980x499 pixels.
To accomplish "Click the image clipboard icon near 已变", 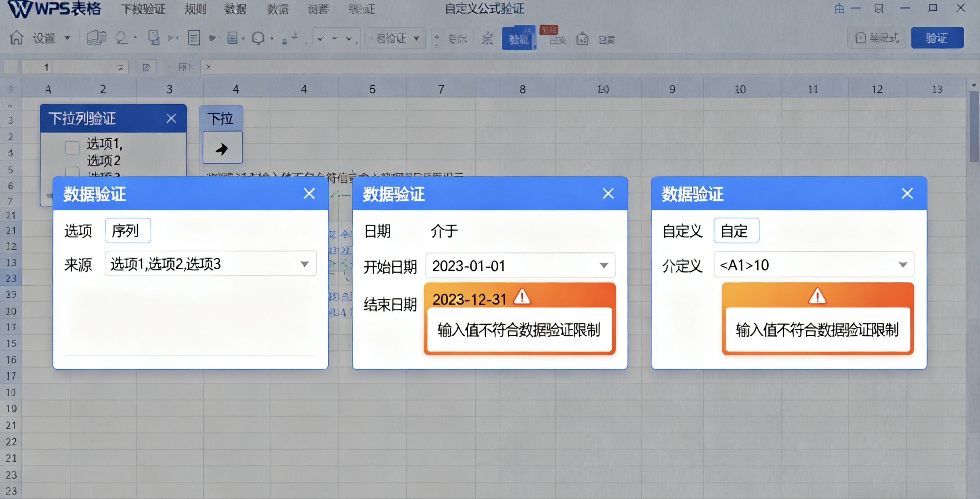I will click(583, 39).
